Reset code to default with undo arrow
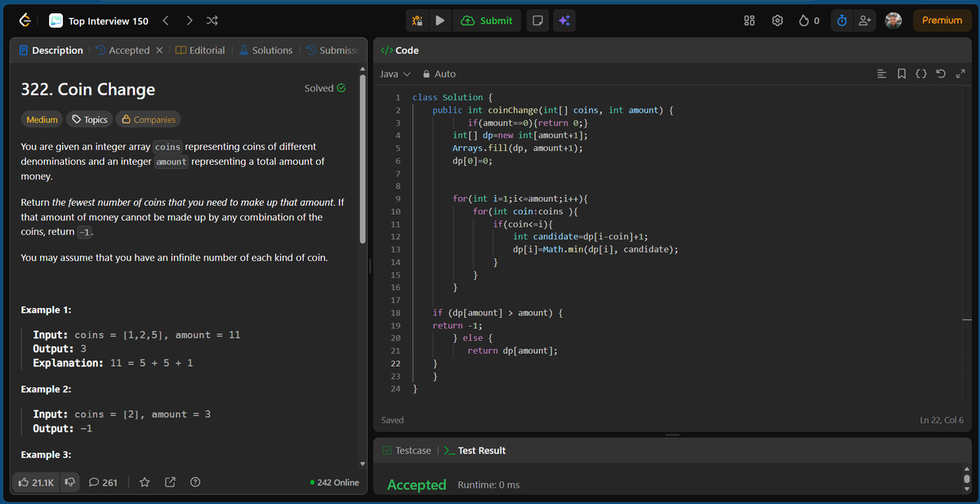The image size is (980, 504). click(940, 74)
